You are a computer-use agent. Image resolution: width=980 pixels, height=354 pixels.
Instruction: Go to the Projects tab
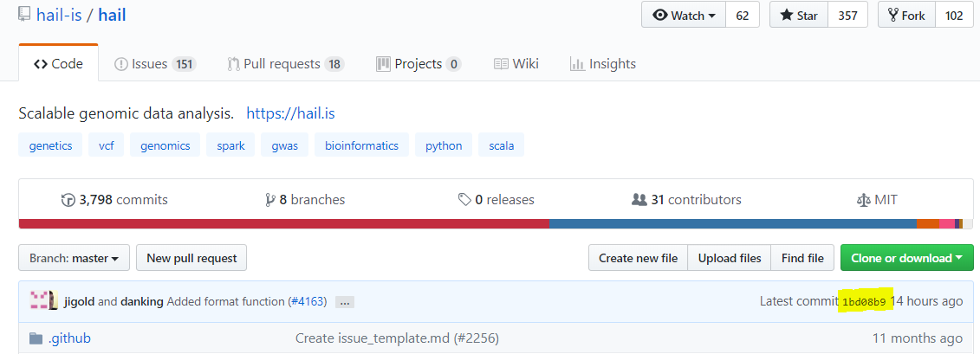(x=419, y=64)
